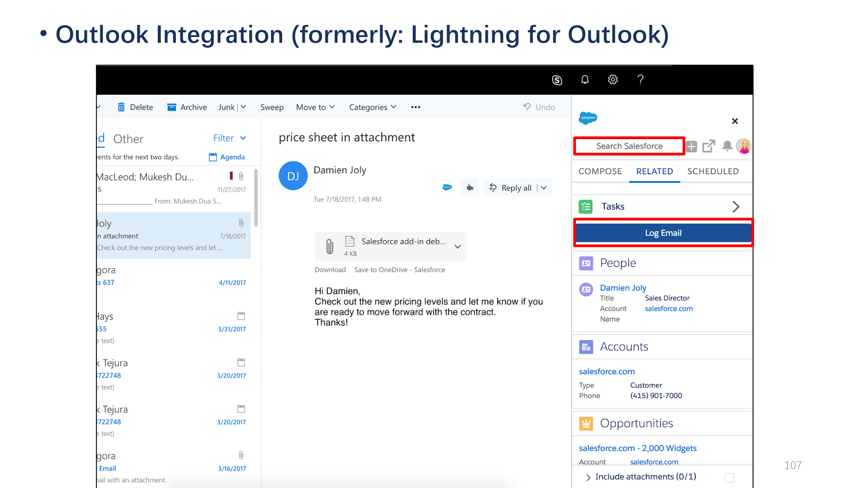Click the Undo arrow icon
The height and width of the screenshot is (488, 868).
[527, 107]
